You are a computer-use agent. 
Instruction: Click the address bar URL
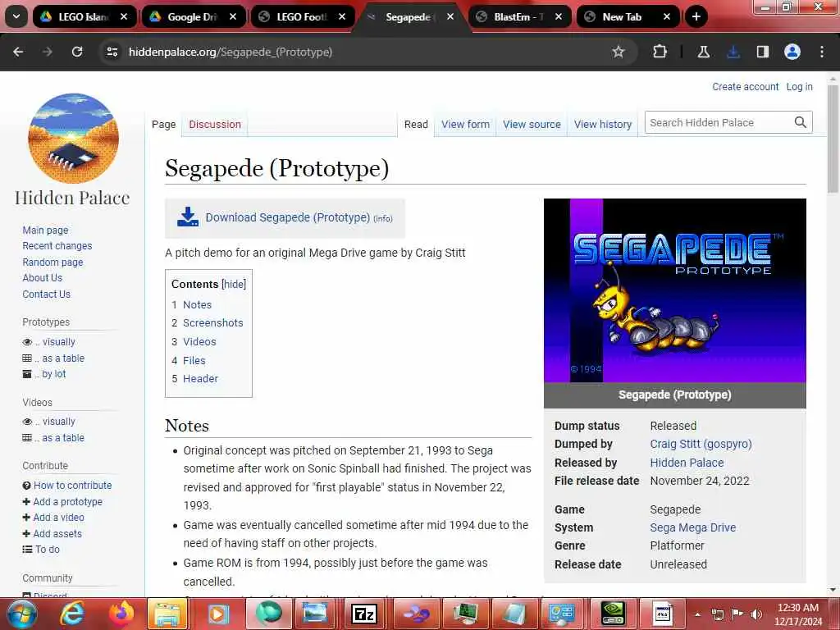tap(231, 52)
